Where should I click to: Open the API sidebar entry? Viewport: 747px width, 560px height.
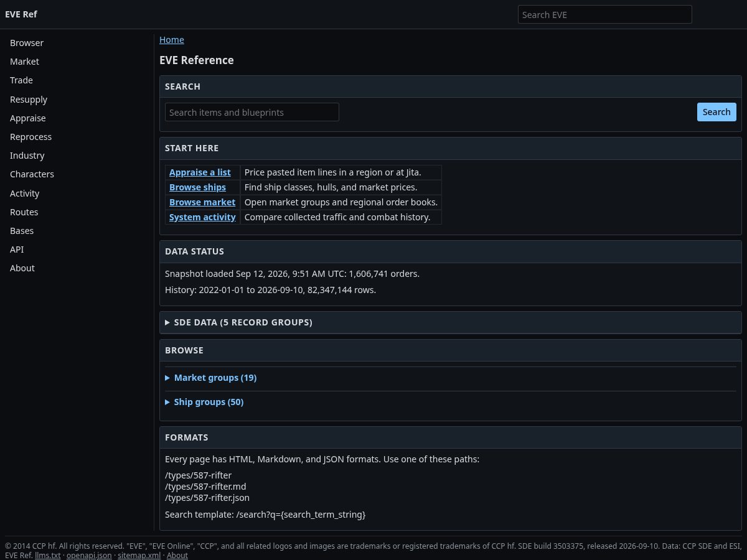(17, 250)
